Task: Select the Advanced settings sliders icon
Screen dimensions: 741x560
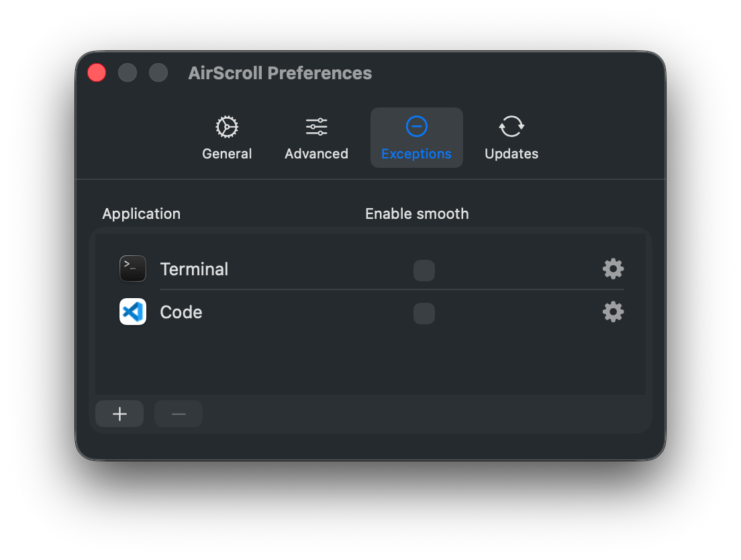Action: (316, 126)
